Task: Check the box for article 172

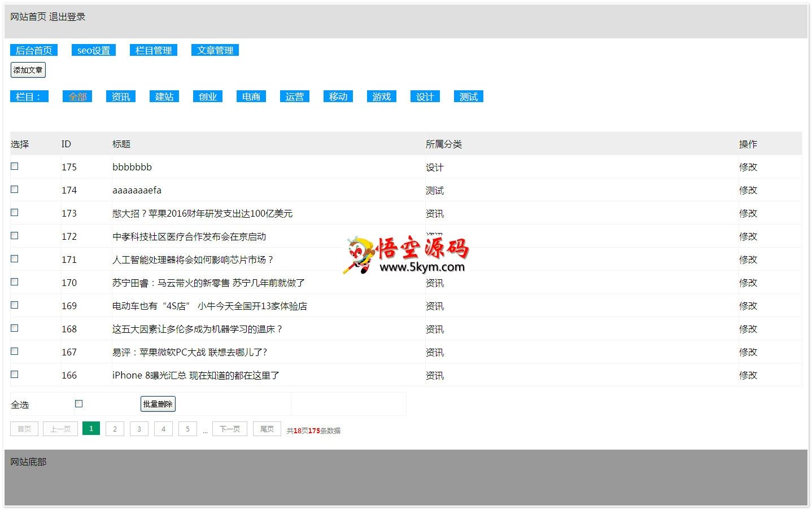Action: click(15, 236)
